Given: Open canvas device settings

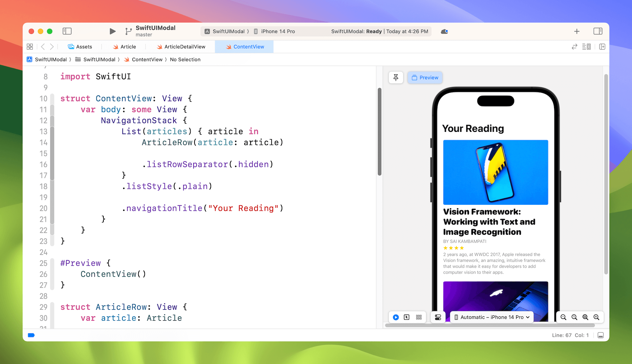Looking at the screenshot, I should 438,317.
